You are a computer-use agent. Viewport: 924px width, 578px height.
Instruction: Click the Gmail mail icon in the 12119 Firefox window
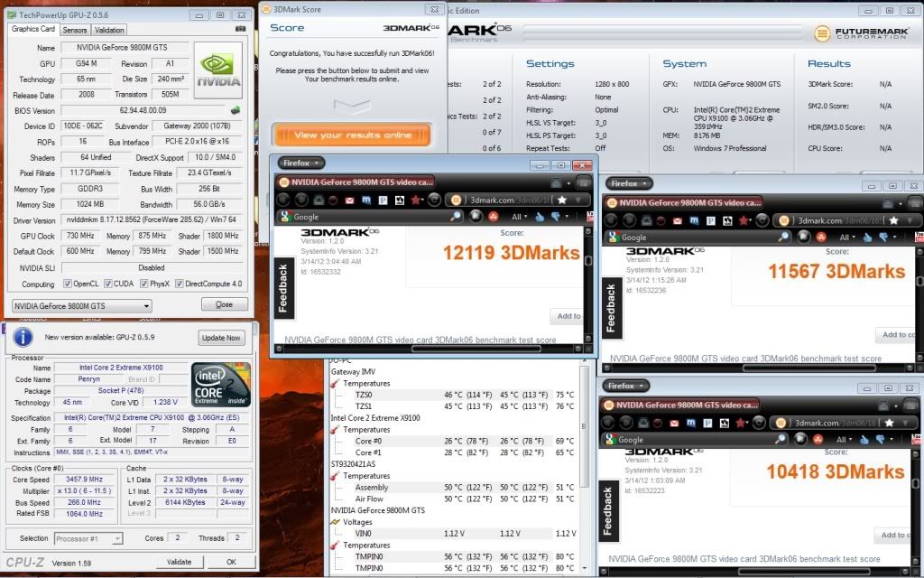tap(349, 200)
